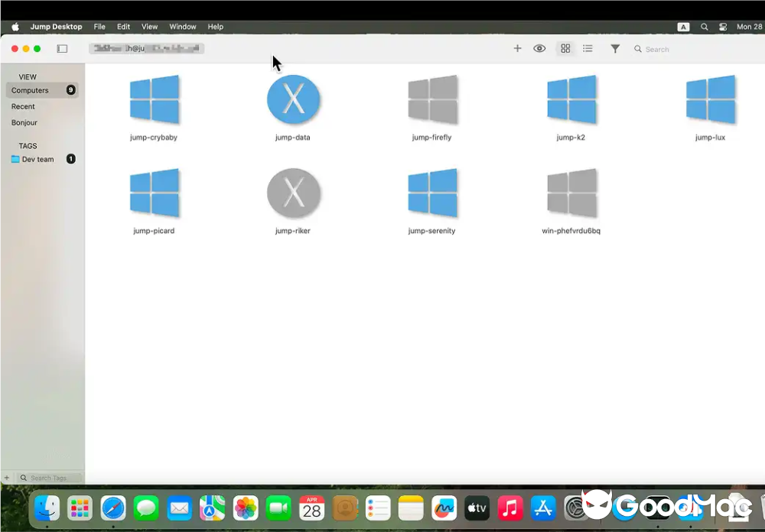The image size is (765, 532).
Task: Open App Store from the Dock
Action: tap(543, 508)
